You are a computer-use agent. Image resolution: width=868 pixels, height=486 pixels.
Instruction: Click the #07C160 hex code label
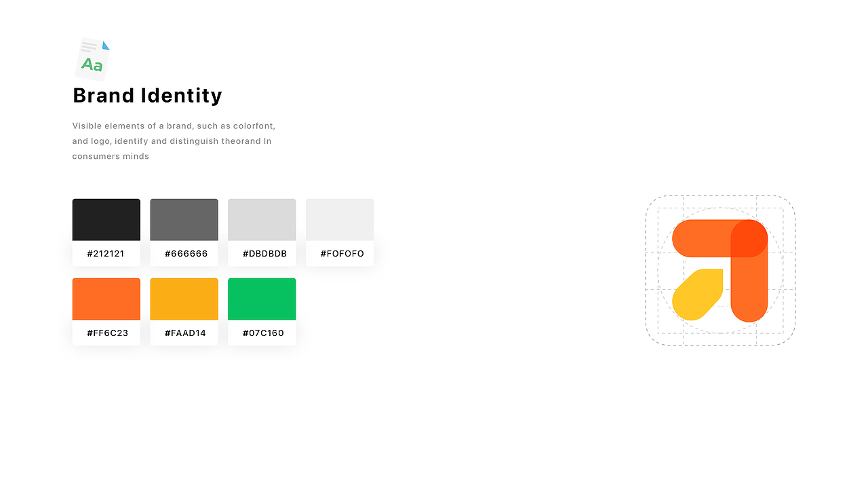click(263, 333)
